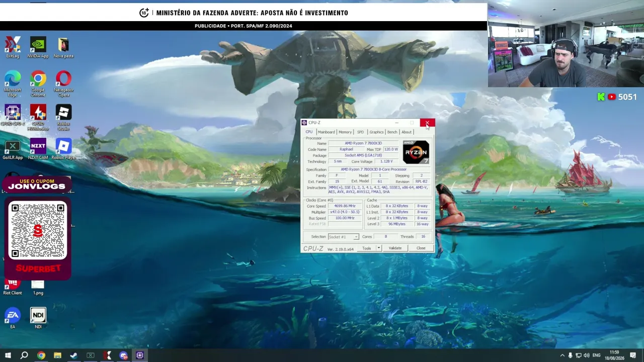644x362 pixels.
Task: Open the ExitLag desktop shortcut
Action: [13, 48]
